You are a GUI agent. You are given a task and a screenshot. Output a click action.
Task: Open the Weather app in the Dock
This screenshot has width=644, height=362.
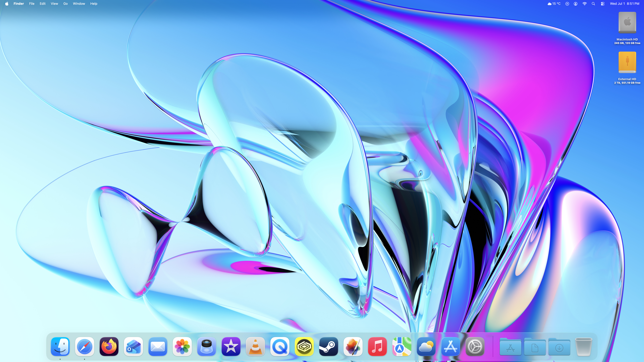tap(426, 347)
